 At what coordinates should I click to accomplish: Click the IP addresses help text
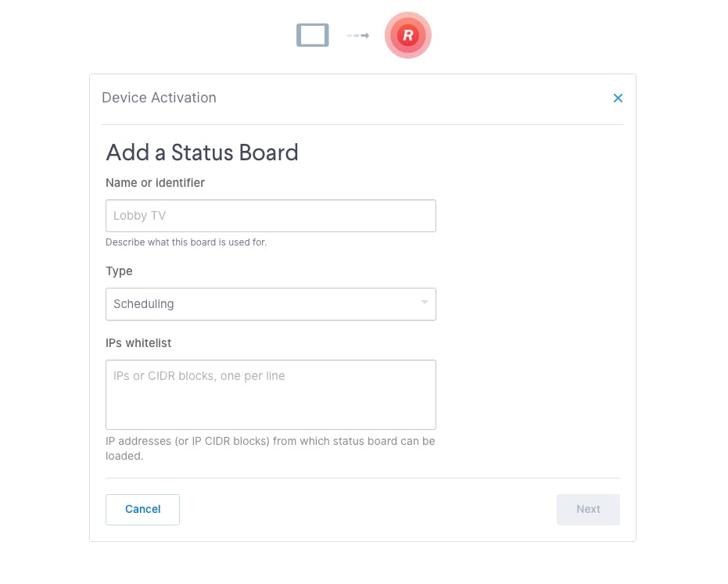click(271, 449)
